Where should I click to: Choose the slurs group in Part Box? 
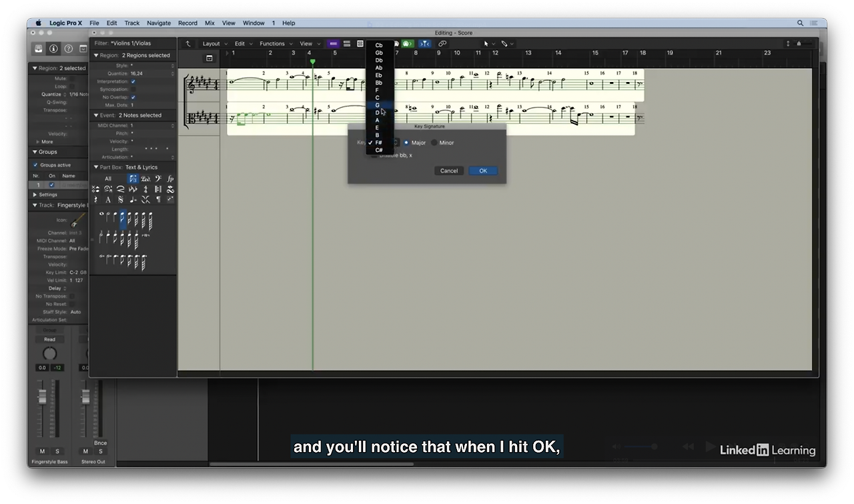tap(121, 189)
